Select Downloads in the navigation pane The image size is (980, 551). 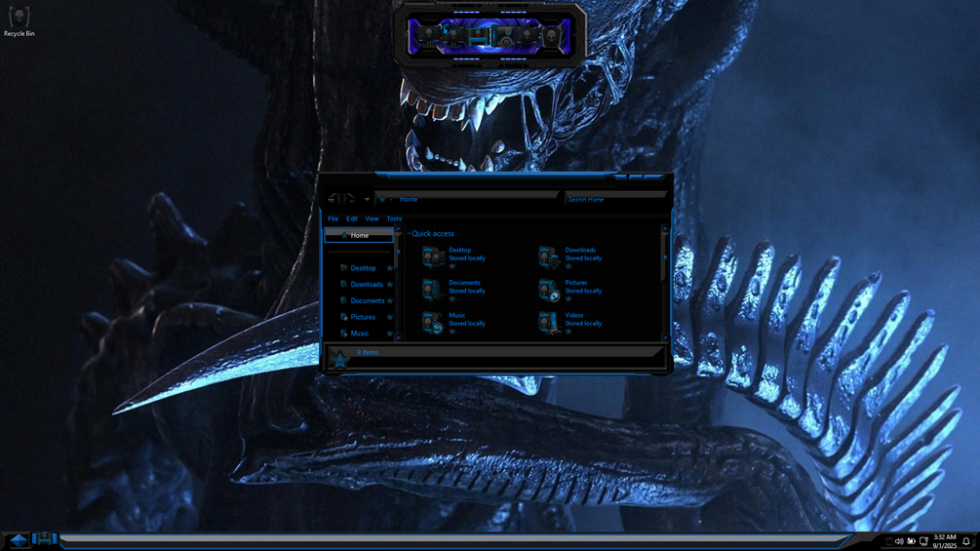coord(367,284)
